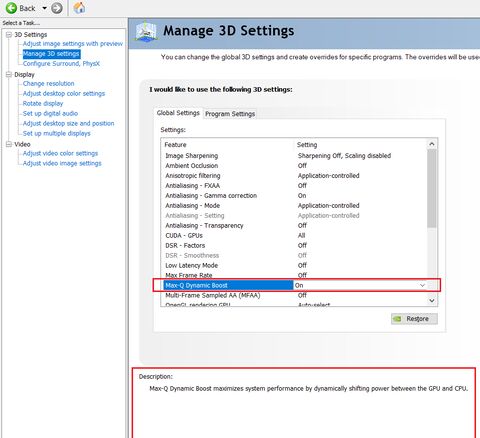Open Adjust desktop color settings

coord(64,94)
